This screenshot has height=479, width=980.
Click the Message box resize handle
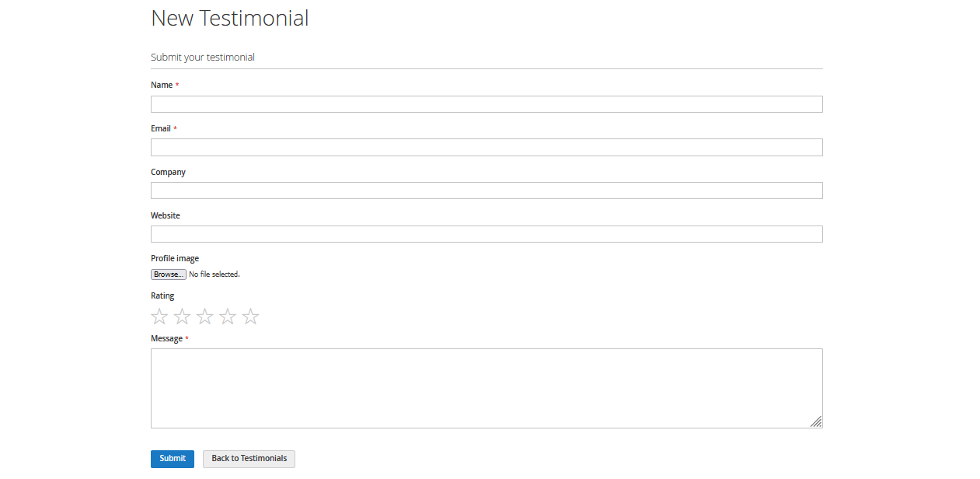click(816, 421)
